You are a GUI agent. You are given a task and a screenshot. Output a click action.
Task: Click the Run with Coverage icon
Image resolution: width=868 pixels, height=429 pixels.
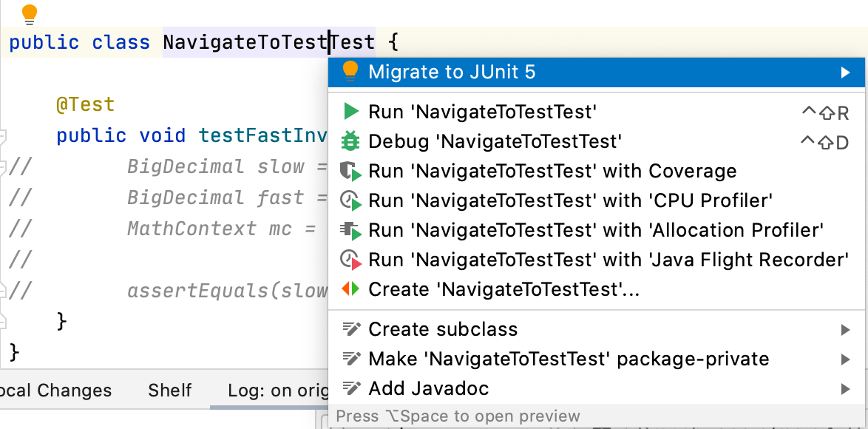(x=351, y=171)
